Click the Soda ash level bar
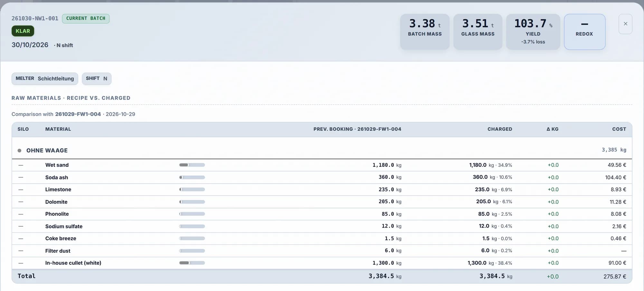This screenshot has width=644, height=291. 192,177
